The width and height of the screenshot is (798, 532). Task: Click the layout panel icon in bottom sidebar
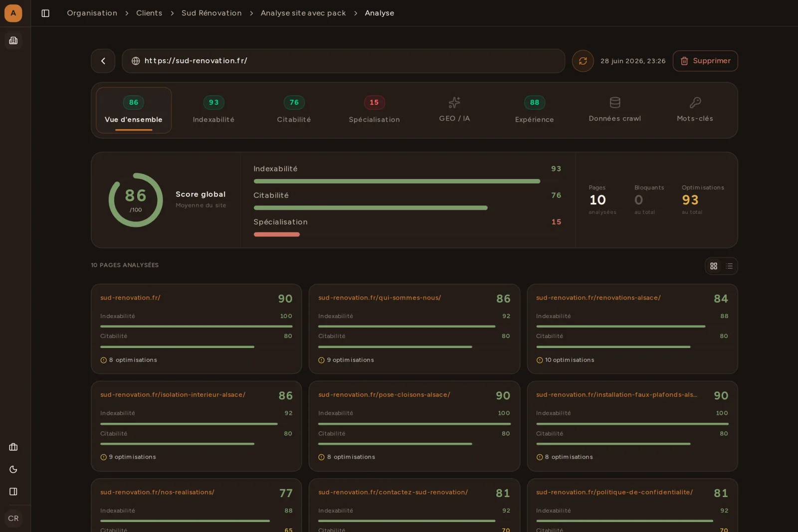(13, 492)
